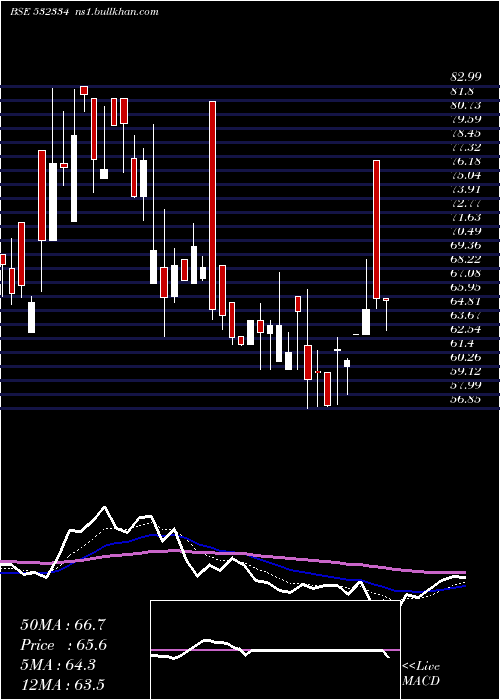Click the 77.32 price level label
Image resolution: width=500 pixels, height=700 pixels.
(466, 147)
